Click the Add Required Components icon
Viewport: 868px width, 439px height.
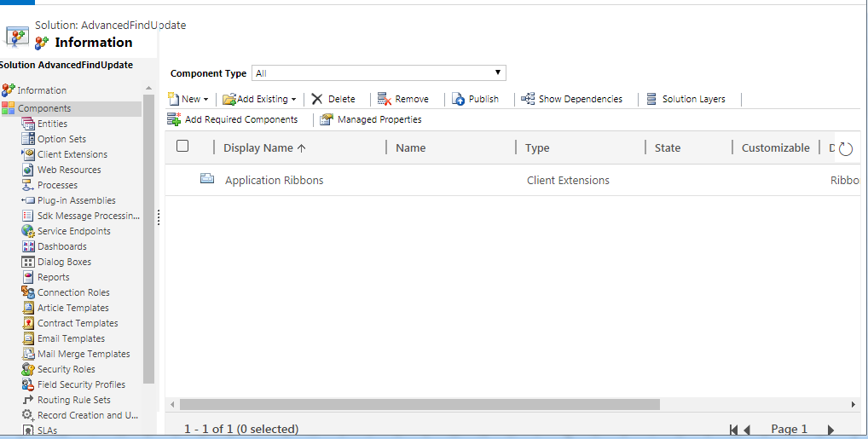(174, 119)
